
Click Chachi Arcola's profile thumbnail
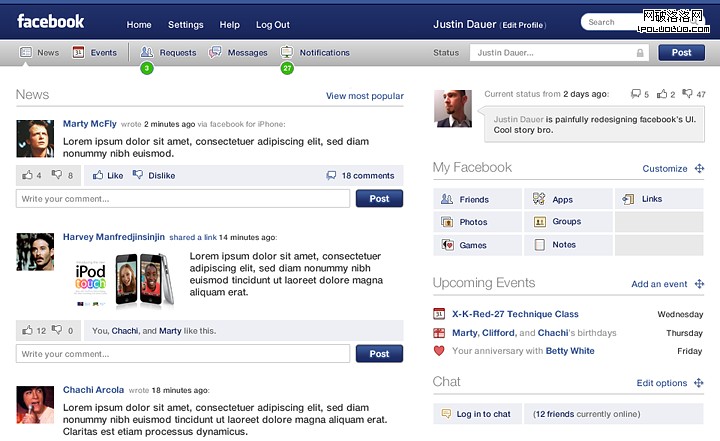pyautogui.click(x=35, y=404)
